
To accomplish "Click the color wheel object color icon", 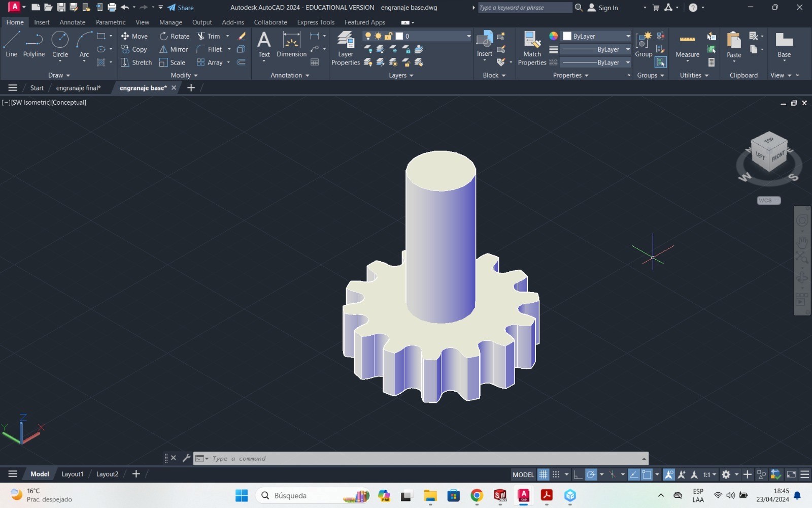I will pos(553,36).
